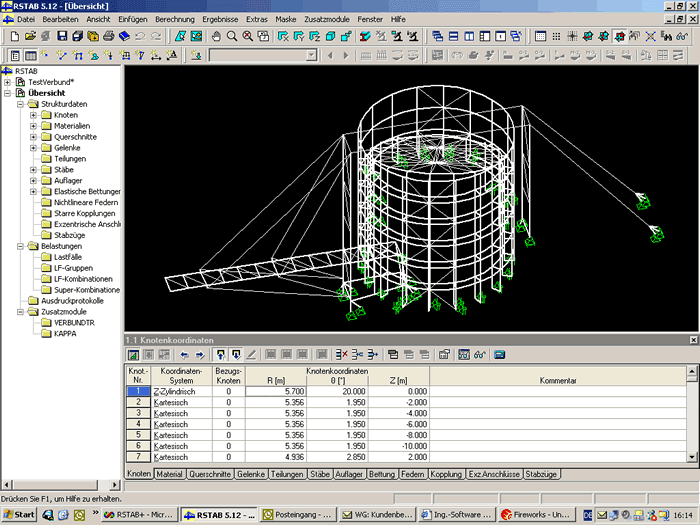The width and height of the screenshot is (700, 525).
Task: Expand the Knoten tree node
Action: [33, 115]
